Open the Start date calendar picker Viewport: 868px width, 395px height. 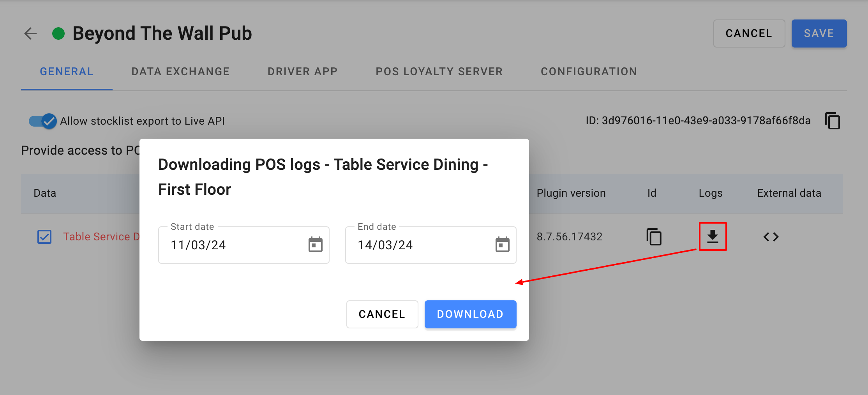[x=315, y=245]
